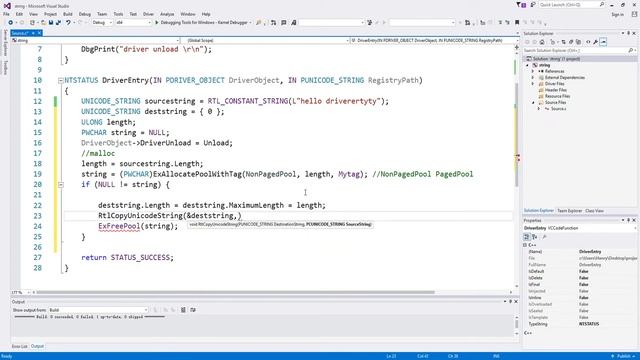
Task: Click the bookmark toolbar icon
Action: [x=517, y=22]
